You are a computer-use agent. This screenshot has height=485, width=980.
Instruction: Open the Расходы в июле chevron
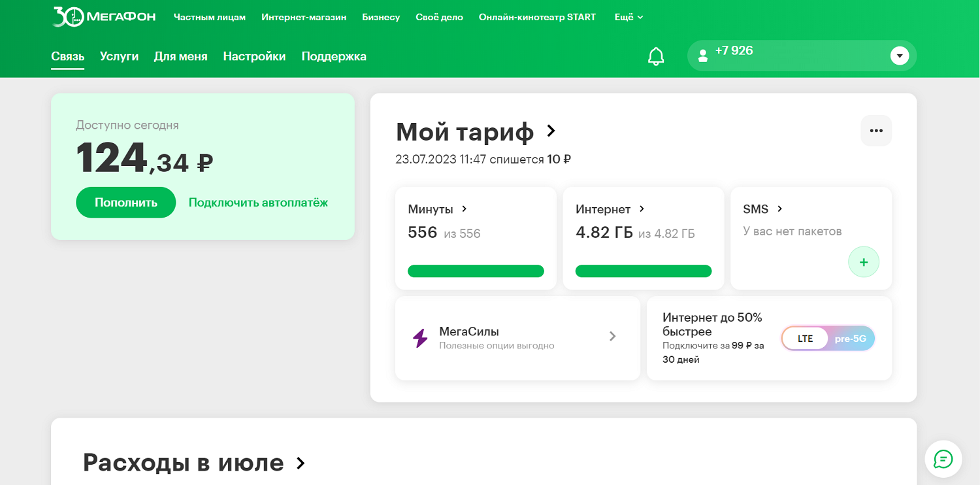pyautogui.click(x=301, y=463)
